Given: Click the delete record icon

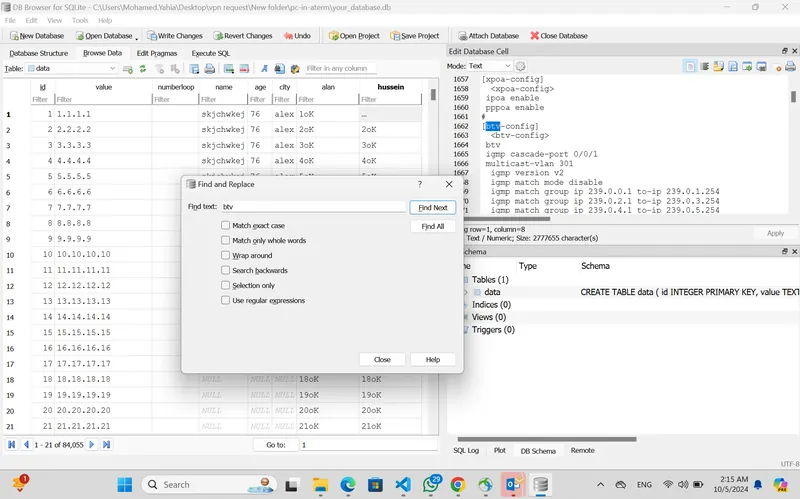Looking at the screenshot, I should click(244, 68).
